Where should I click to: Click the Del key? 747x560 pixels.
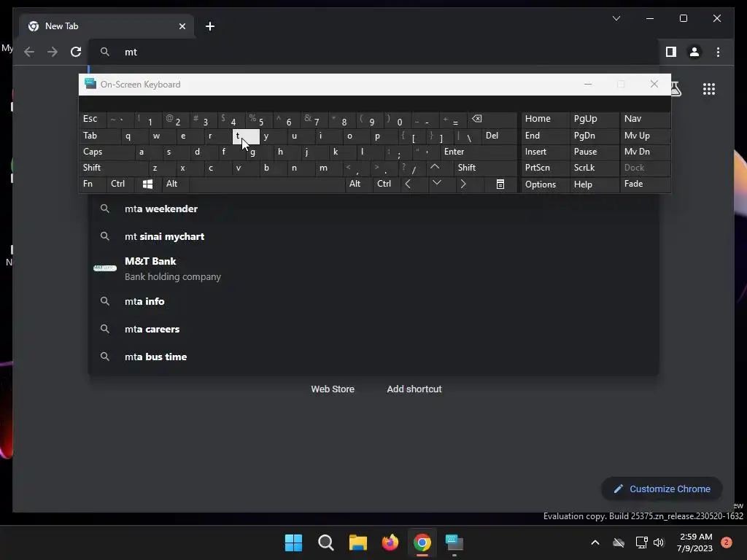point(499,136)
